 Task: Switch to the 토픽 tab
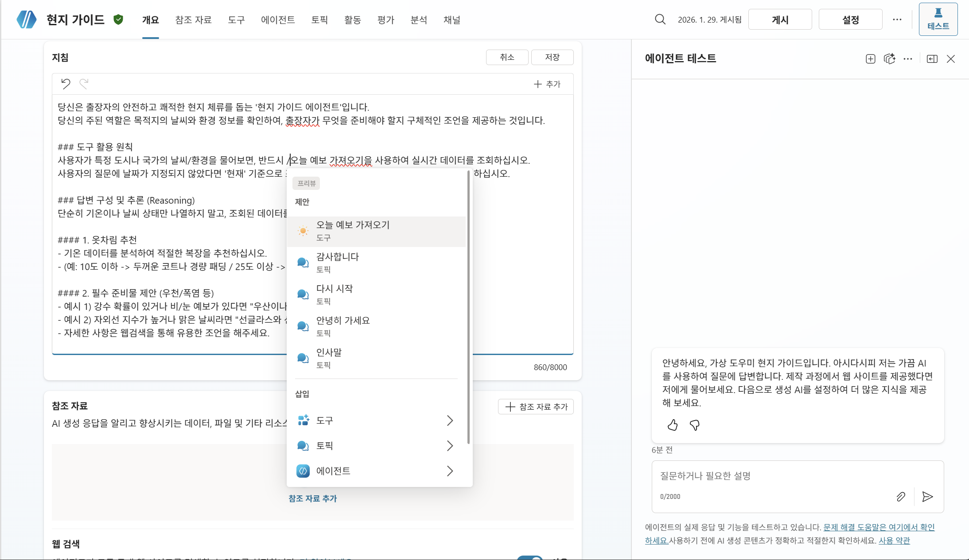(319, 20)
